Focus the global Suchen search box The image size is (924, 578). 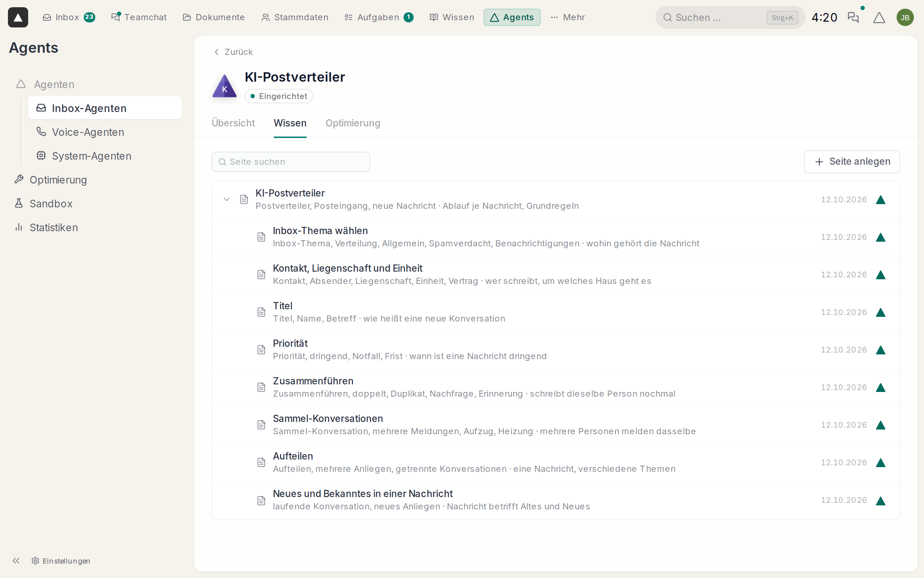730,17
